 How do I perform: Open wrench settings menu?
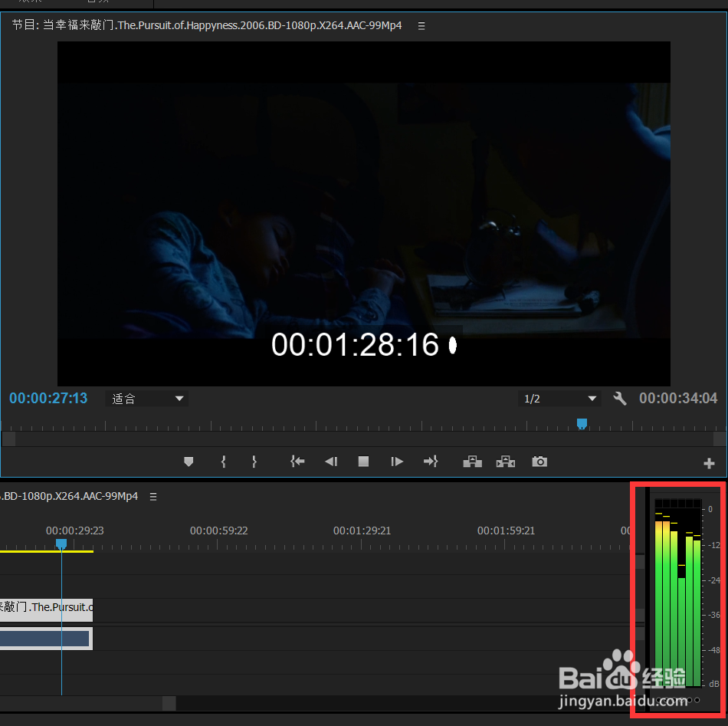620,399
